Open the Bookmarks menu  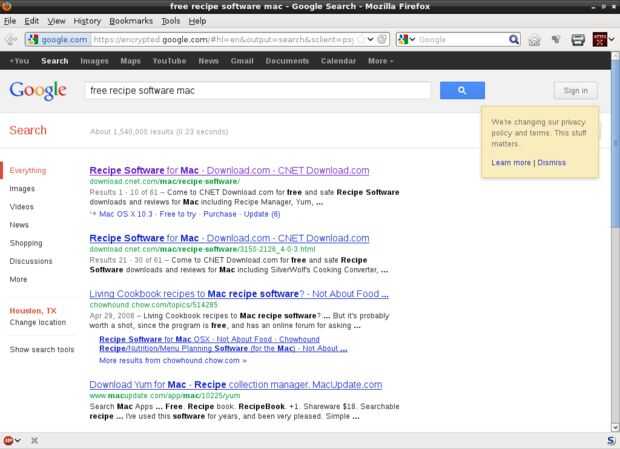tap(131, 21)
